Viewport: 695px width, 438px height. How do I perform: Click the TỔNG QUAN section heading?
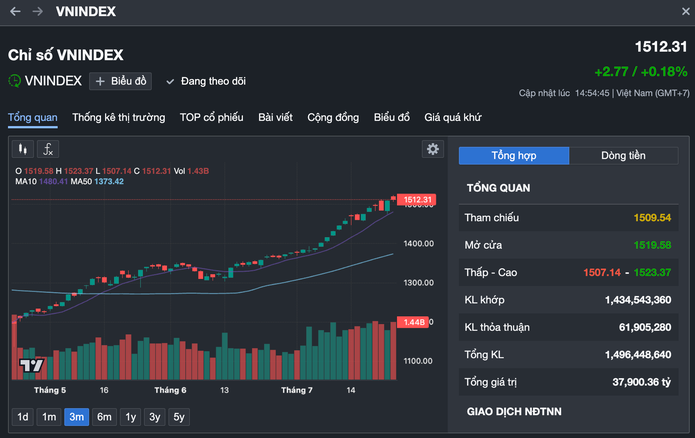coord(498,188)
